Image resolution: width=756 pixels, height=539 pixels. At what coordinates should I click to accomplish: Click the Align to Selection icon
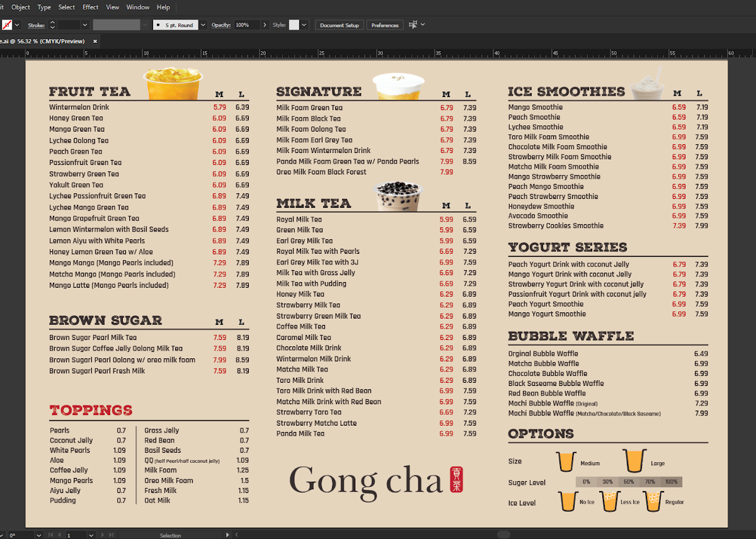(x=413, y=25)
